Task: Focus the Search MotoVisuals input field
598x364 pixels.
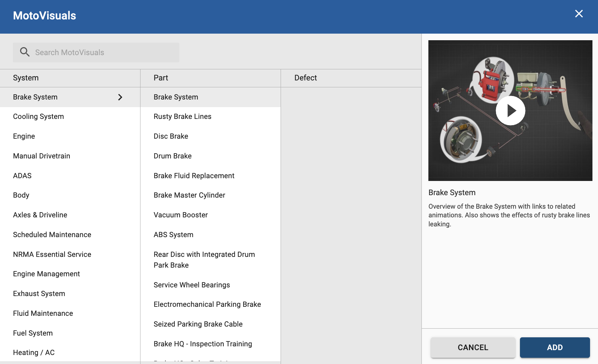Action: tap(96, 52)
